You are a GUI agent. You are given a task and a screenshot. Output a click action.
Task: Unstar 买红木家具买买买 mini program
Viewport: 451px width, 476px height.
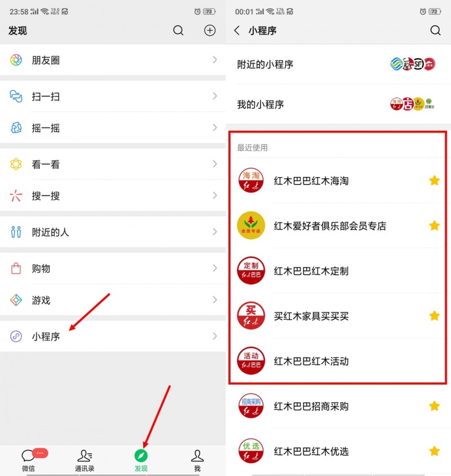pos(434,316)
